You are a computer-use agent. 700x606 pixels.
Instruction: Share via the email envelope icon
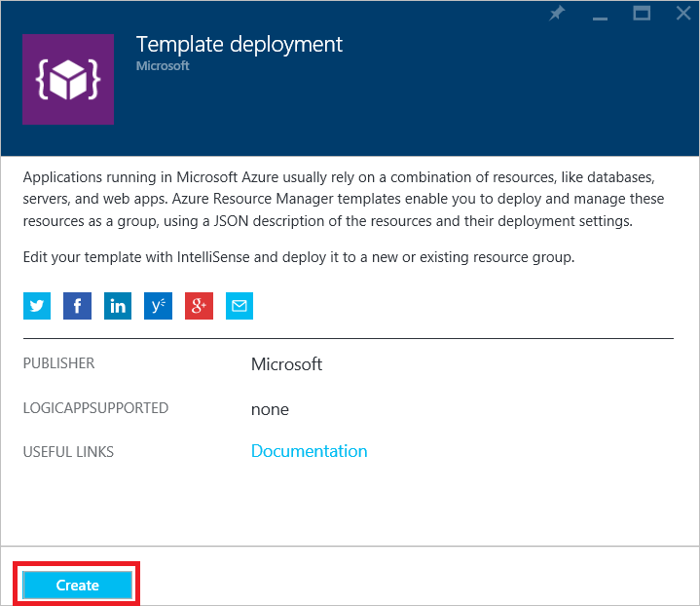(x=239, y=306)
